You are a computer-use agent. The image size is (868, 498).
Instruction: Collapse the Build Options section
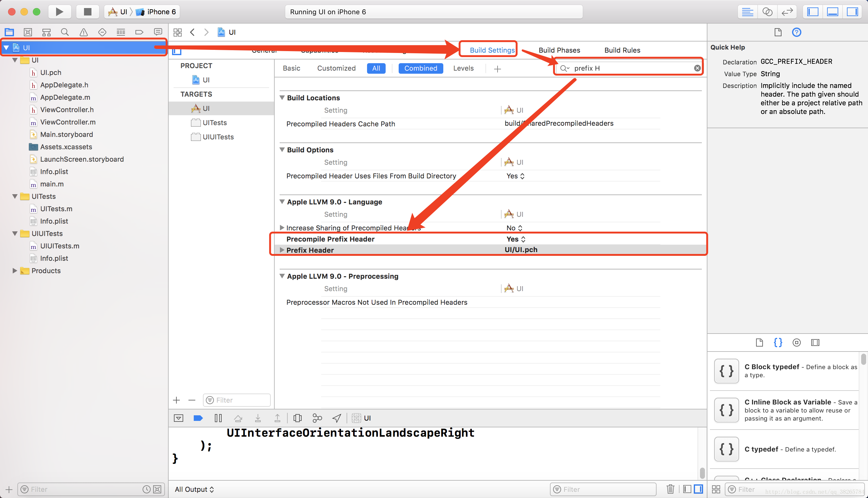(x=282, y=150)
